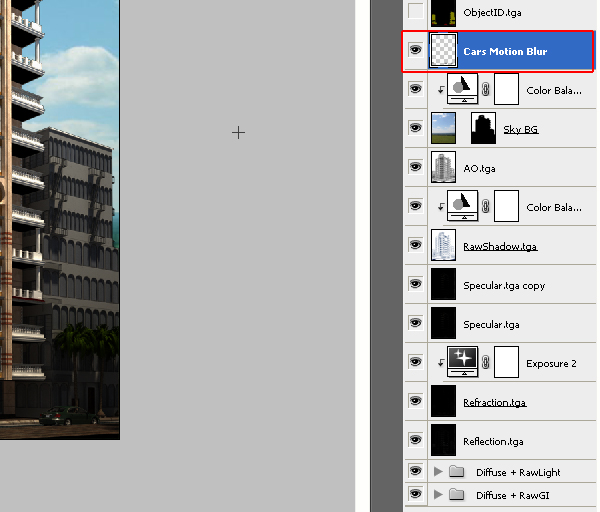Hide the AO.tga layer
Image resolution: width=600 pixels, height=512 pixels.
pos(416,167)
